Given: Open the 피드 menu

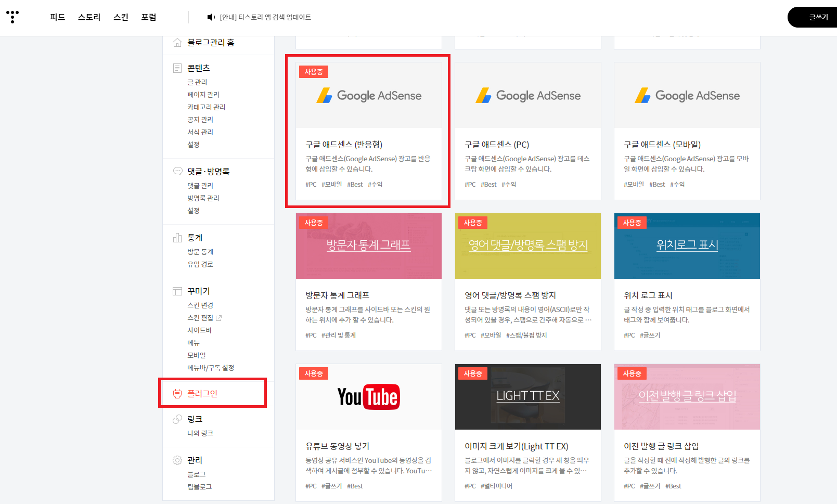Looking at the screenshot, I should coord(57,17).
